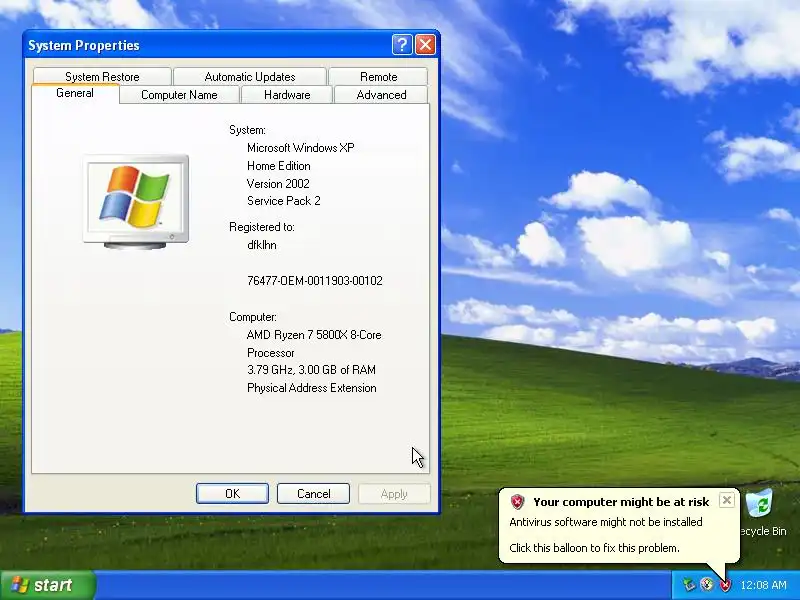The image size is (800, 600).
Task: Click '3.79 GHz, 3.00 GB of RAM' text
Action: pos(311,370)
